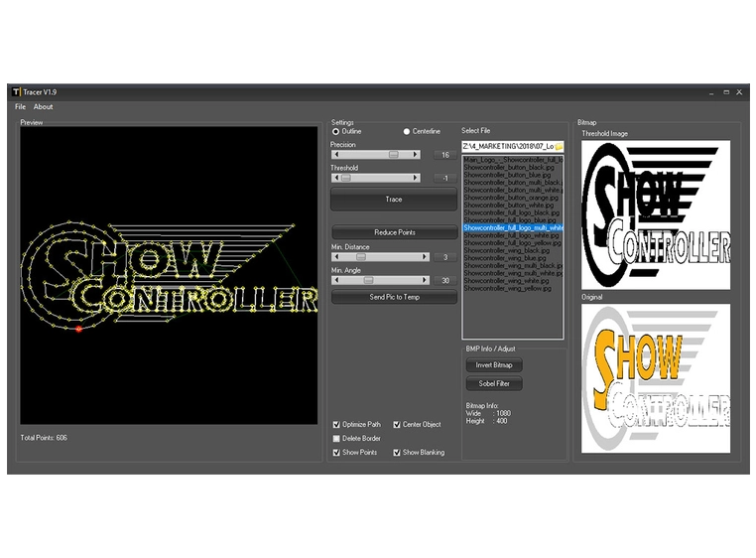The height and width of the screenshot is (558, 756).
Task: Select Showcontroller_full_logo_black.jpg
Action: click(513, 212)
